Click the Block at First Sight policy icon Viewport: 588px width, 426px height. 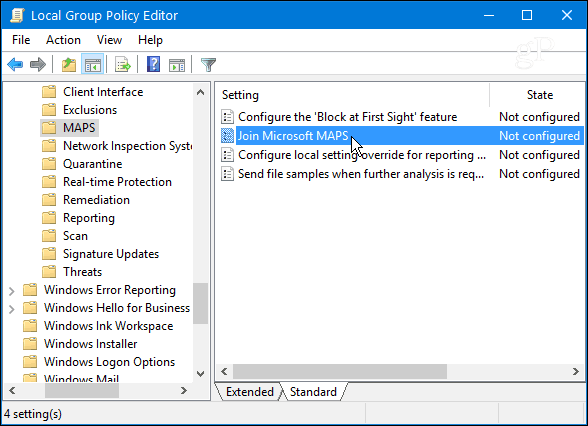tap(227, 117)
